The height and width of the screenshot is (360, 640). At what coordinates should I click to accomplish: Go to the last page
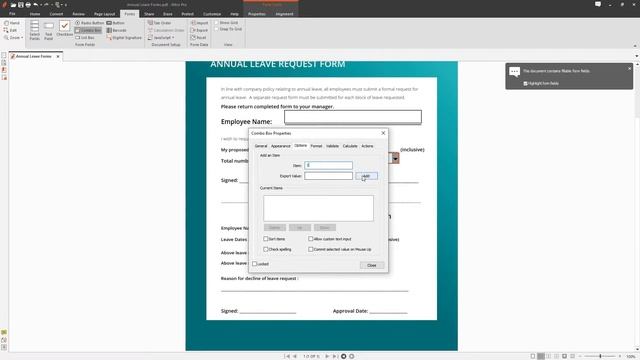tap(335, 356)
